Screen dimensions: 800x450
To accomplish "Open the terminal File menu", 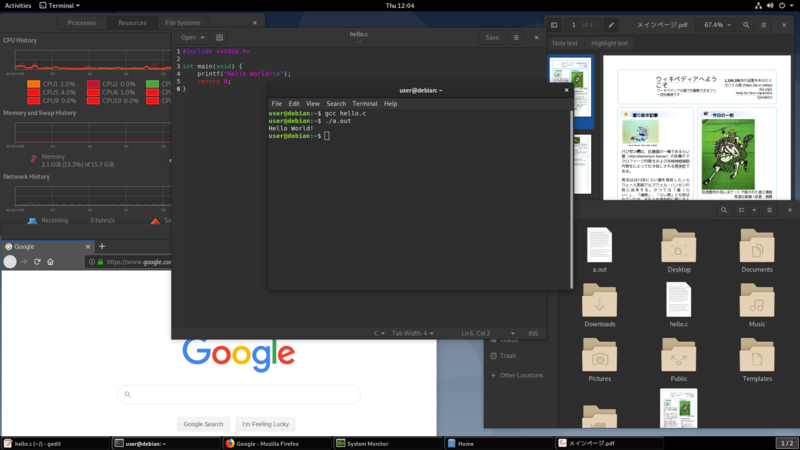I will click(x=277, y=104).
